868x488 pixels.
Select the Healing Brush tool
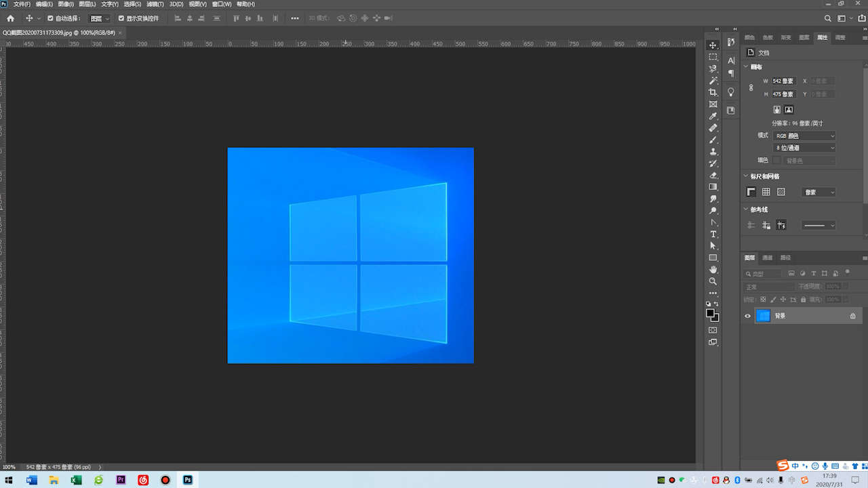click(713, 128)
